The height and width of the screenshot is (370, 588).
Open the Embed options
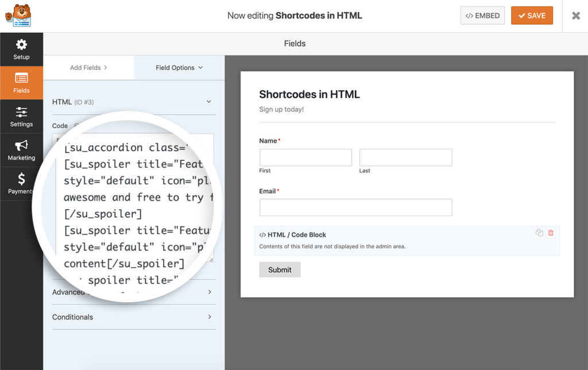point(482,16)
